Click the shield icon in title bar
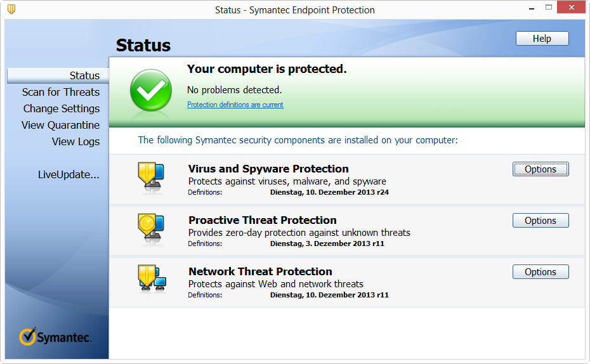 click(11, 10)
